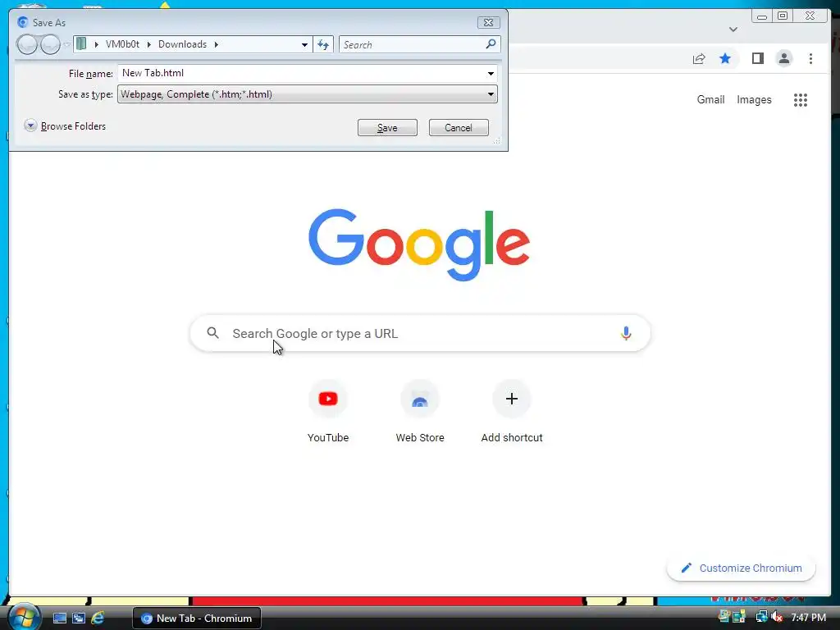Click the Save button in Save As dialog
Image resolution: width=840 pixels, height=630 pixels.
point(387,127)
